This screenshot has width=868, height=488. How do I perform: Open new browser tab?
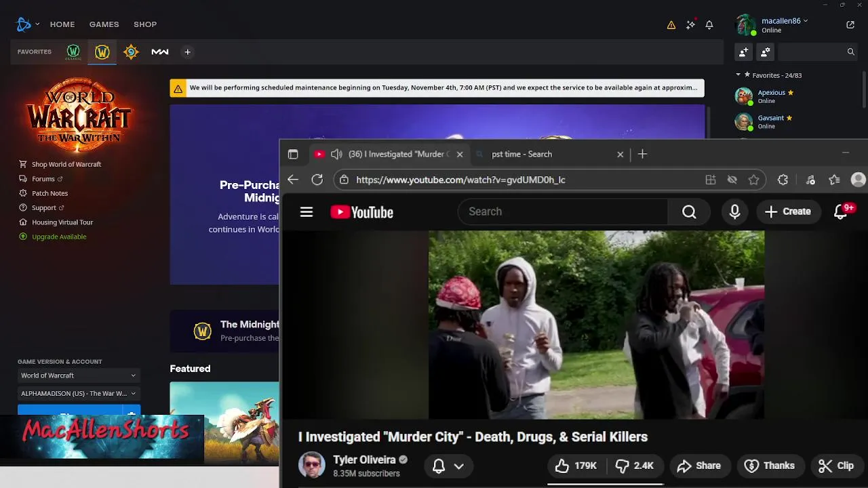pos(642,155)
